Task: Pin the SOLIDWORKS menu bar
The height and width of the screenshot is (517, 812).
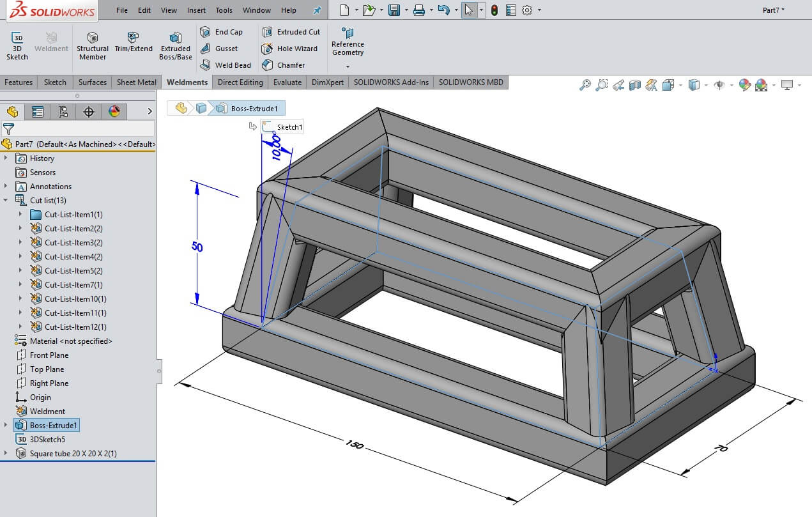Action: pyautogui.click(x=317, y=10)
